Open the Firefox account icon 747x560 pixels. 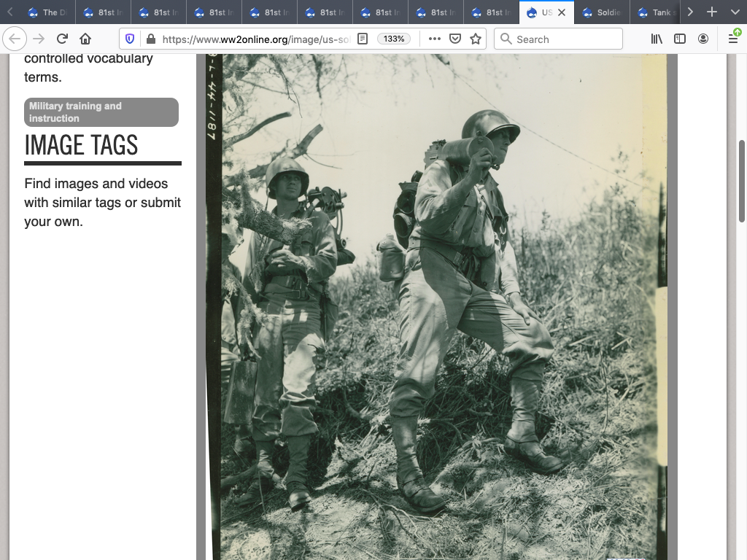pyautogui.click(x=703, y=39)
